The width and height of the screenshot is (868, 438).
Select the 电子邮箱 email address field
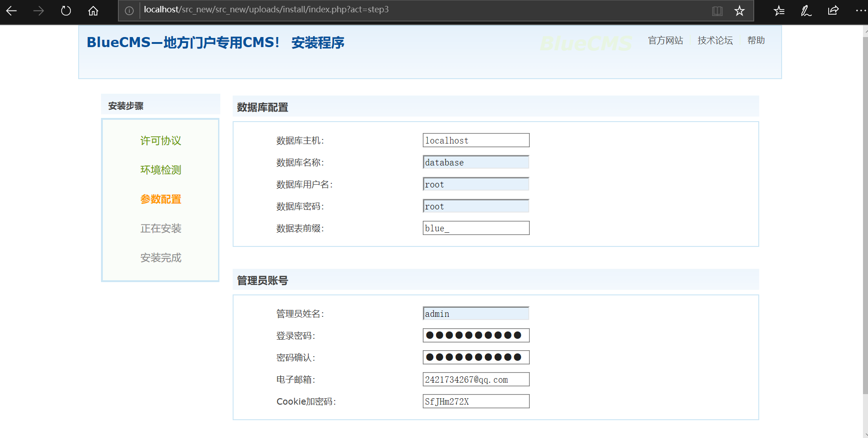pyautogui.click(x=475, y=379)
